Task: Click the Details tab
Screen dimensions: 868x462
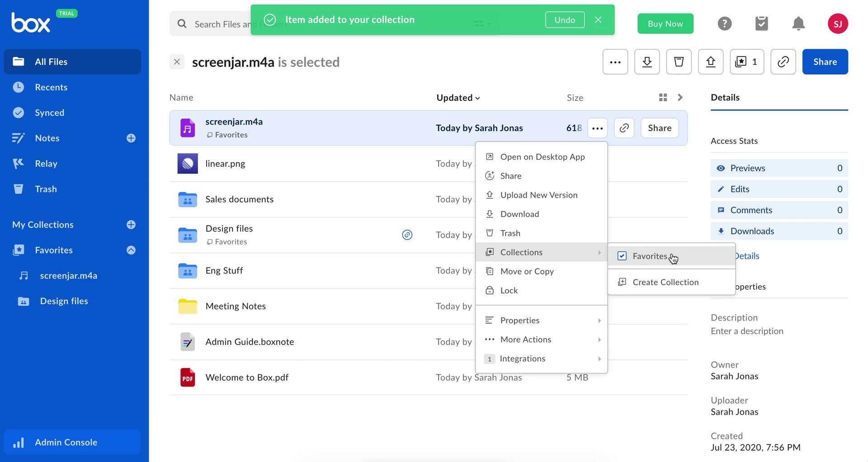Action: click(725, 98)
